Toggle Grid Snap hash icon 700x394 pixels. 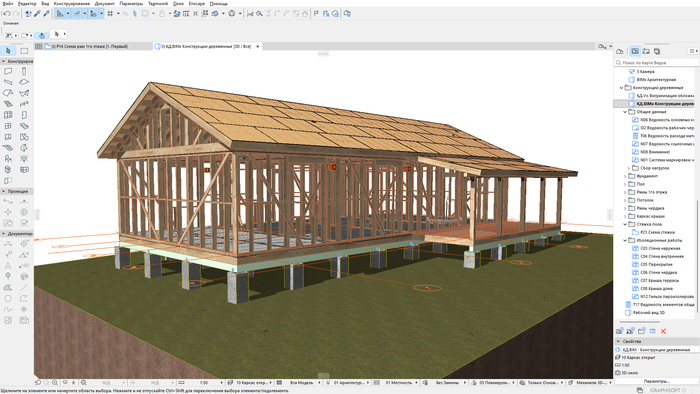tap(110, 14)
